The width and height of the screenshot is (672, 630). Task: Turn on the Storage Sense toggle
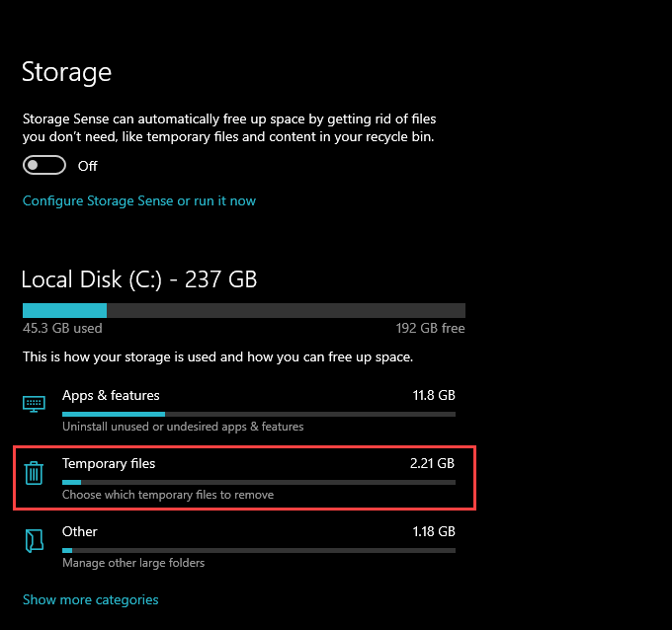pyautogui.click(x=44, y=165)
